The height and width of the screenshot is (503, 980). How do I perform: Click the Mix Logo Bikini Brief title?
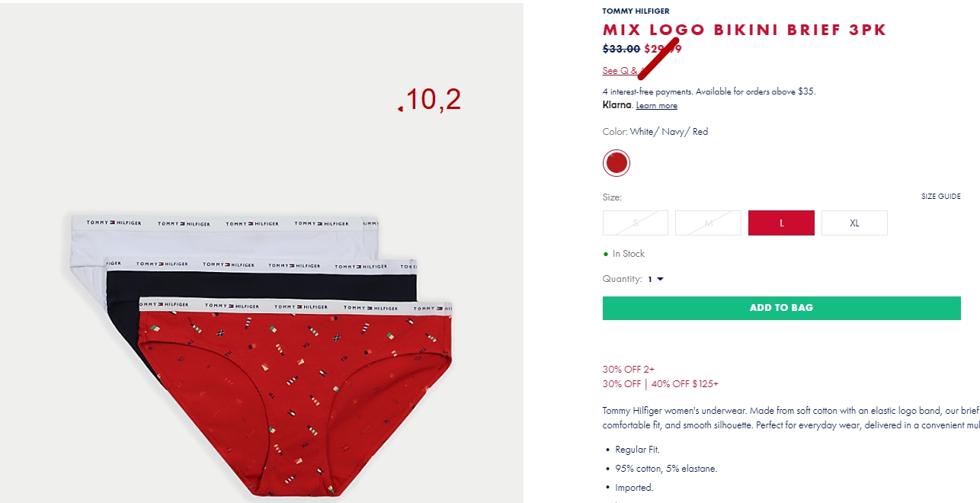click(x=745, y=30)
